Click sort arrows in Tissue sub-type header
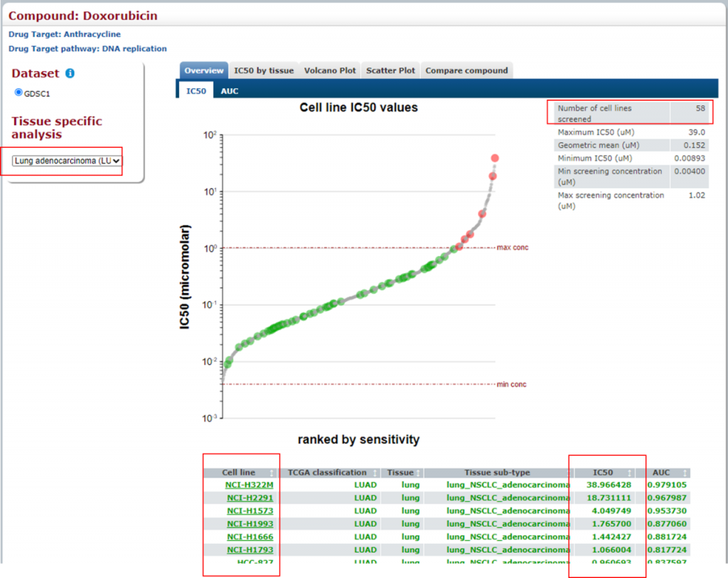The height and width of the screenshot is (578, 728). click(x=564, y=473)
